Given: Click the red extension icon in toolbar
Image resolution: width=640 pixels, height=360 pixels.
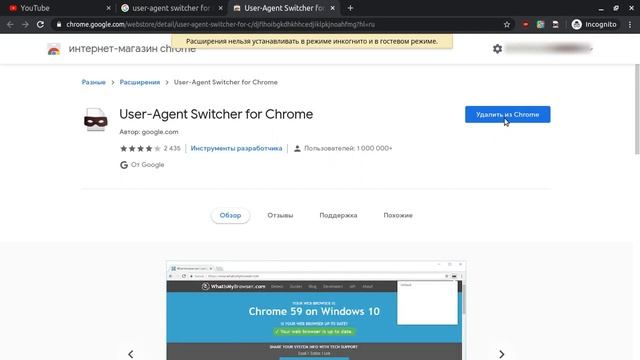Looking at the screenshot, I should pyautogui.click(x=526, y=24).
